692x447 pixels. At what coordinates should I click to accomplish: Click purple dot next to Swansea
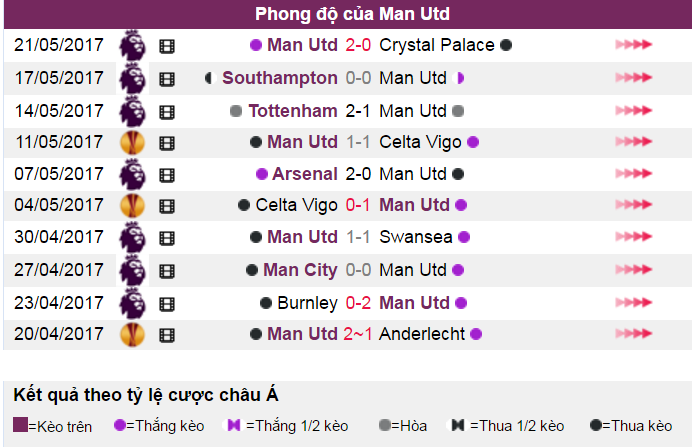coord(464,237)
